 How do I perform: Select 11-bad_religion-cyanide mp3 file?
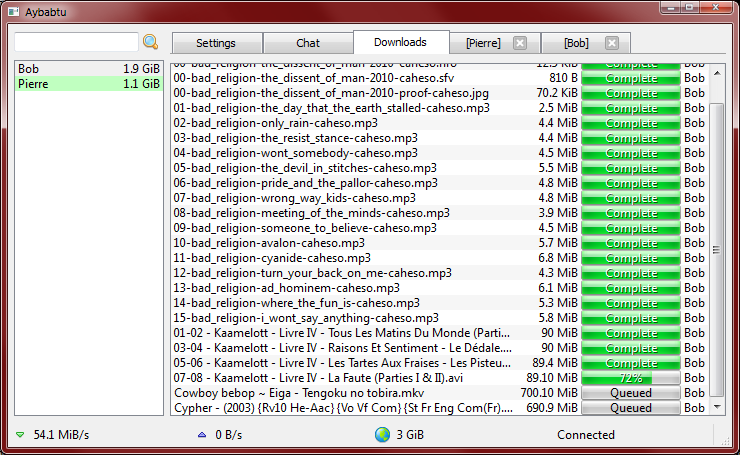pos(439,258)
